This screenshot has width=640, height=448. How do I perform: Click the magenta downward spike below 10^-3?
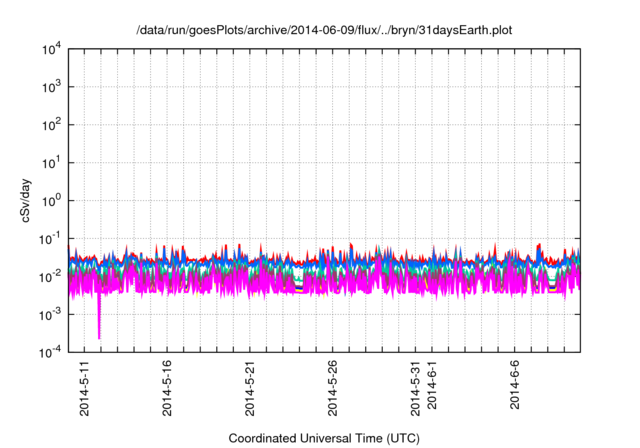tap(99, 325)
